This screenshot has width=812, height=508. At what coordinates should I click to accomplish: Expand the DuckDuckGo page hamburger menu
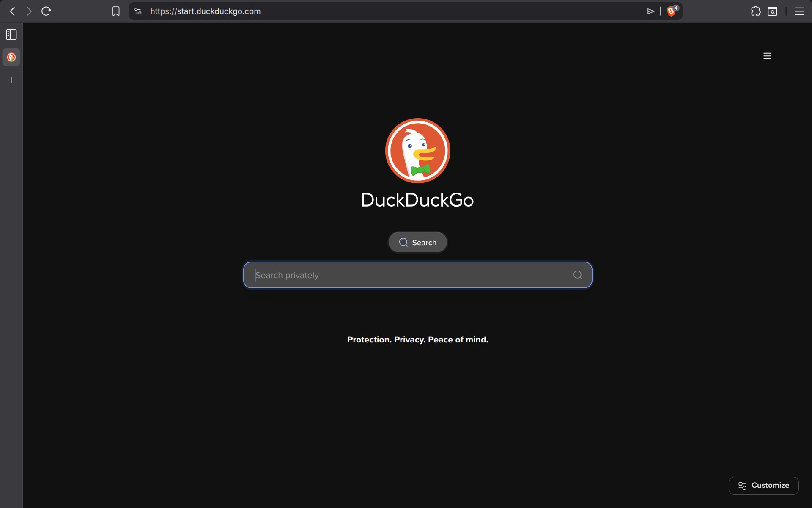click(767, 56)
